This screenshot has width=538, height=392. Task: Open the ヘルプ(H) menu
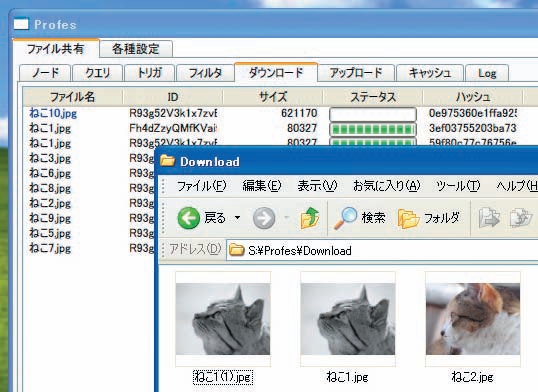[517, 186]
